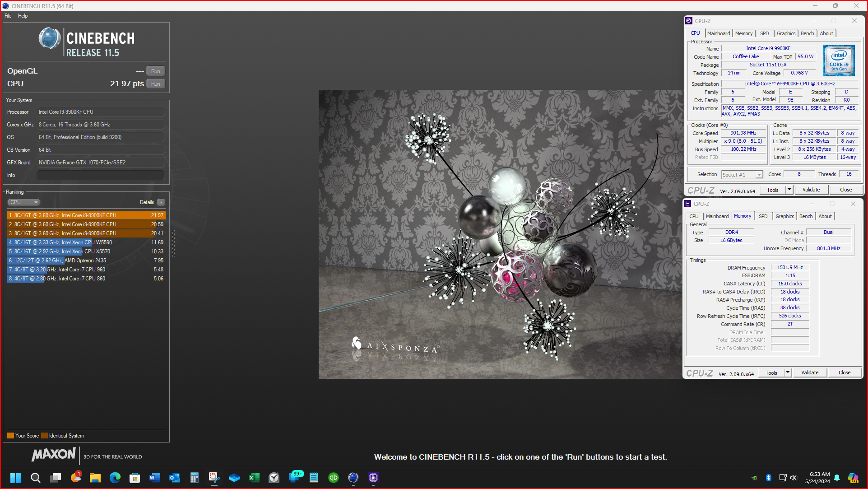Viewport: 868px width, 489px height.
Task: Open Outlook from taskbar
Action: click(175, 478)
